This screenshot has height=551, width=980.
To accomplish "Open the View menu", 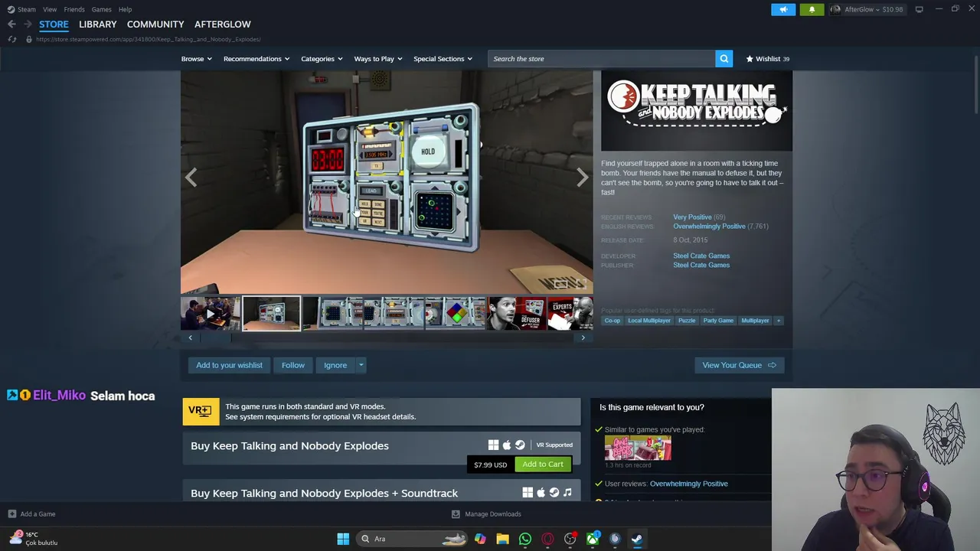I will pos(50,9).
